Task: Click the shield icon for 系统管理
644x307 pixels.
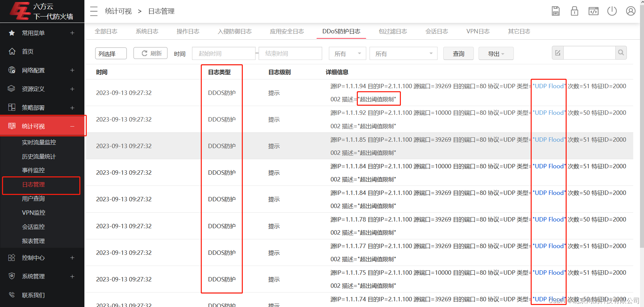Action: [12, 276]
